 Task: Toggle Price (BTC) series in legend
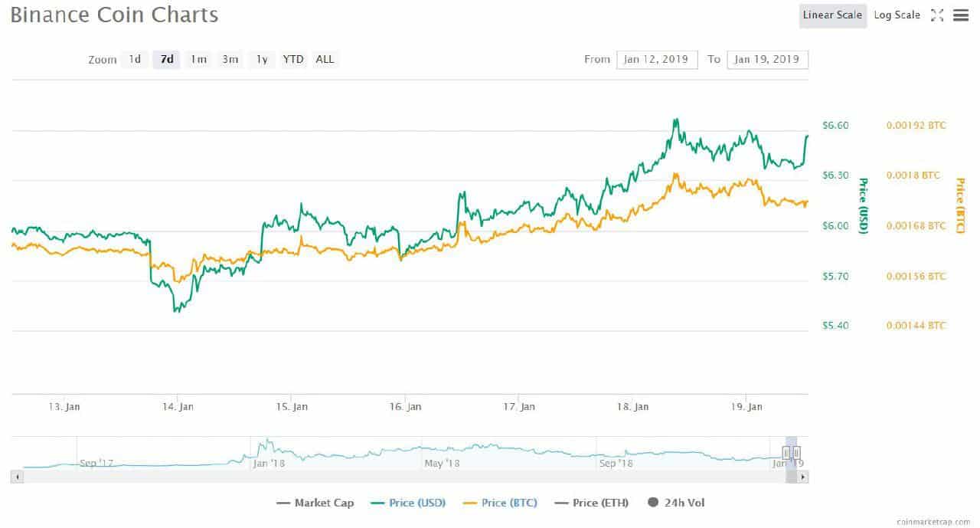pyautogui.click(x=501, y=503)
